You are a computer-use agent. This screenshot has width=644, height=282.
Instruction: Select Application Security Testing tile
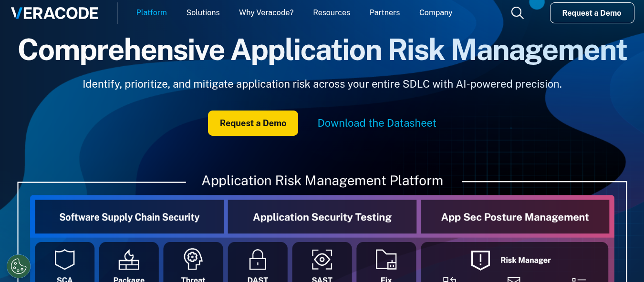(322, 217)
